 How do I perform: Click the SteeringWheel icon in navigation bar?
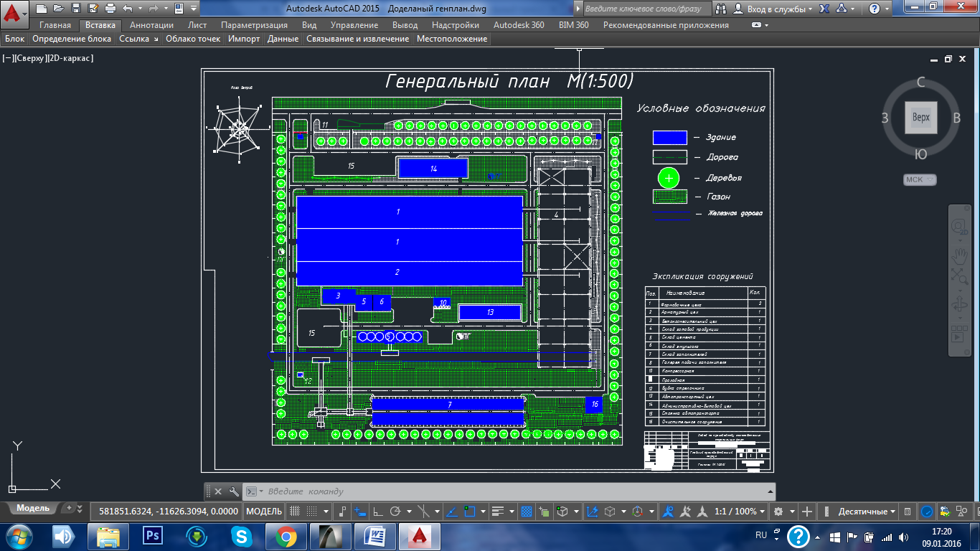(959, 228)
